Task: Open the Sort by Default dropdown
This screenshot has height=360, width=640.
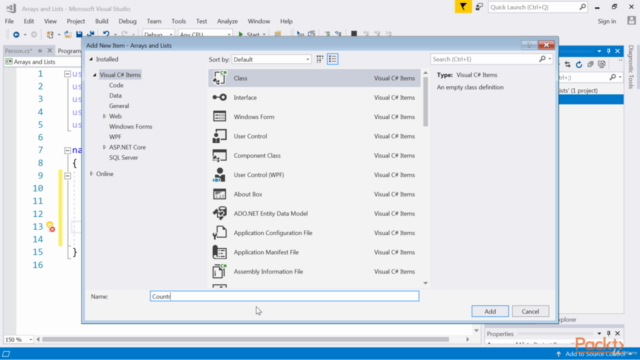Action: (x=271, y=59)
